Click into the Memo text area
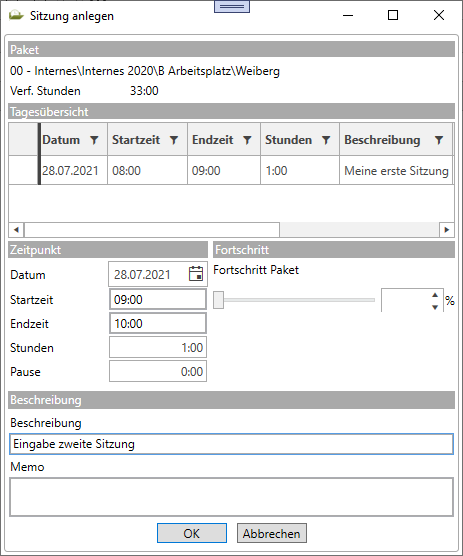463x556 pixels. 231,497
